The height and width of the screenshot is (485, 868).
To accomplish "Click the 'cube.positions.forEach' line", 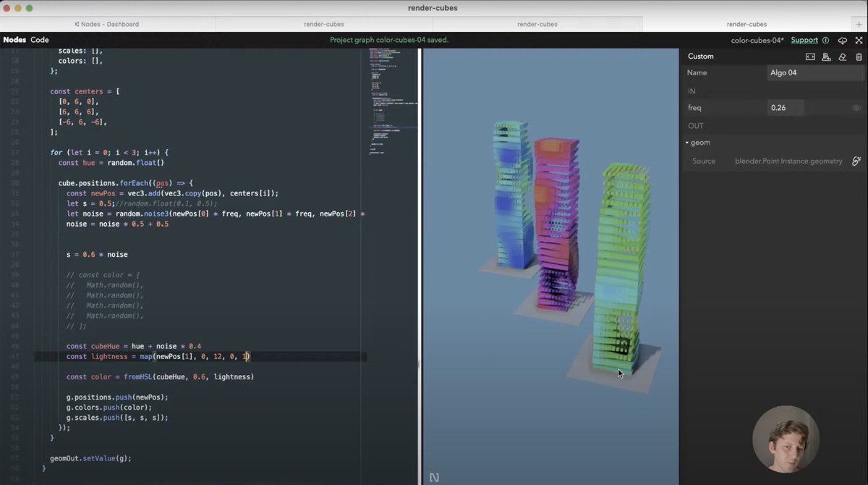I will coord(126,183).
